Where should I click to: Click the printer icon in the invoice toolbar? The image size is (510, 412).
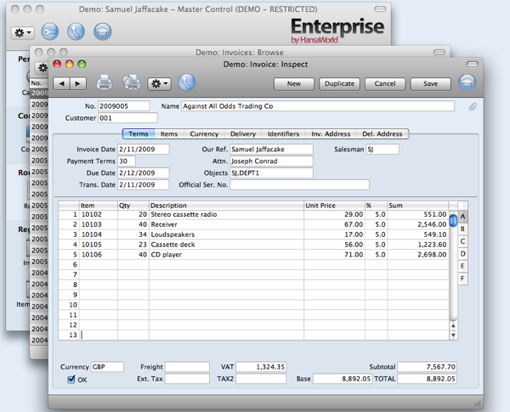point(104,83)
